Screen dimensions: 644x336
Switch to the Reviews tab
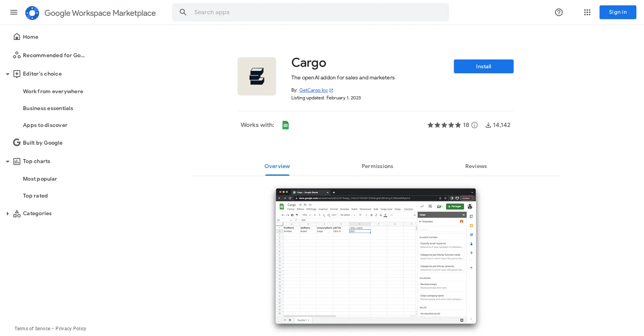(476, 166)
